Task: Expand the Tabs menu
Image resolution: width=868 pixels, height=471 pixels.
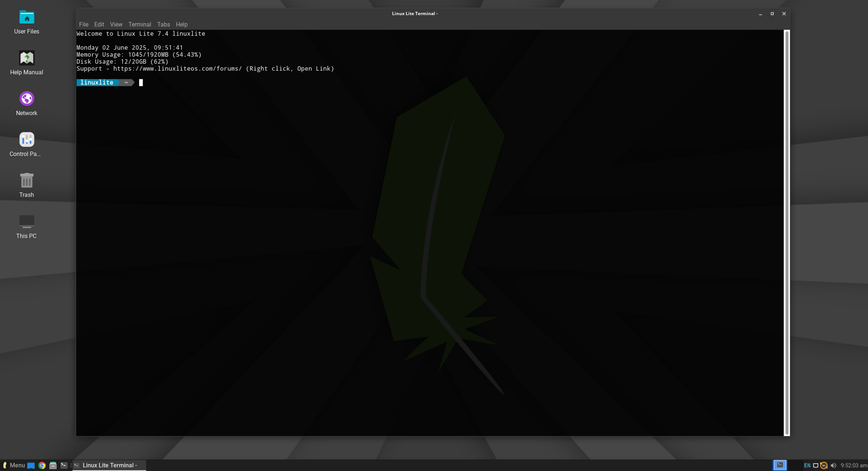Action: coord(163,24)
